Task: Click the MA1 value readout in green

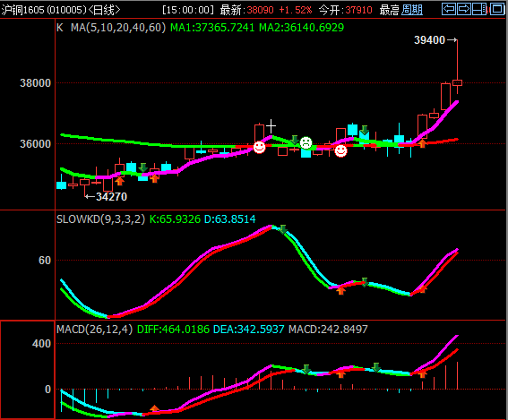Action: tap(212, 28)
